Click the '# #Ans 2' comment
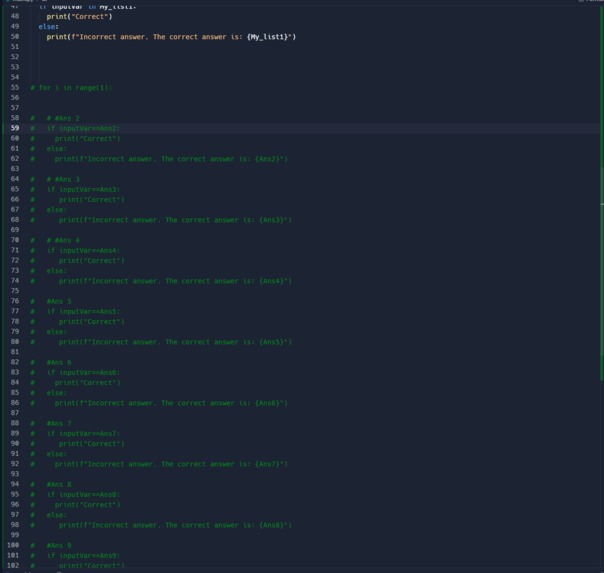 pos(63,118)
